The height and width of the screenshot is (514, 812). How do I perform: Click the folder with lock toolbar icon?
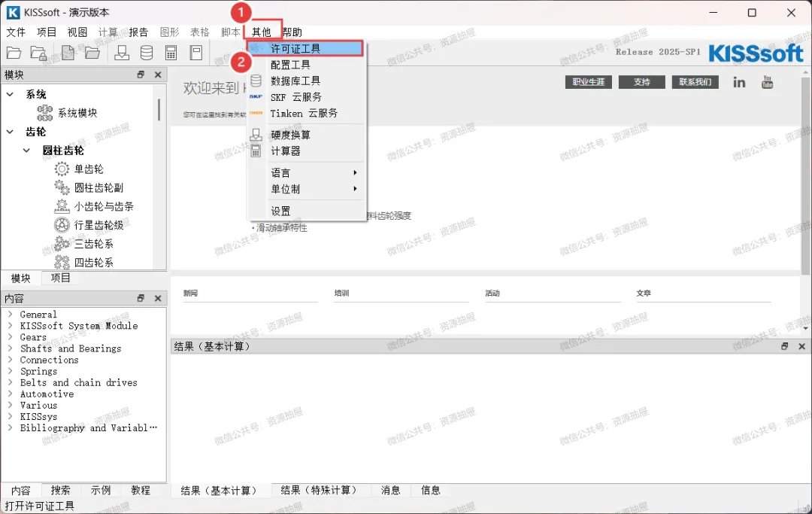click(x=39, y=53)
